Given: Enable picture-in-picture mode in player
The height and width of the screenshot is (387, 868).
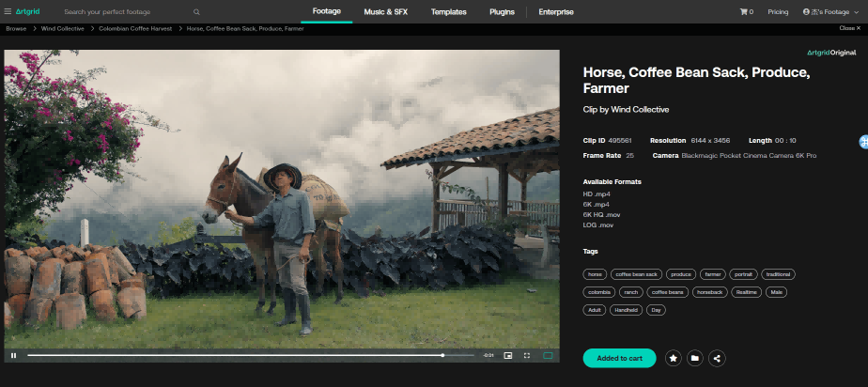Looking at the screenshot, I should pos(508,355).
